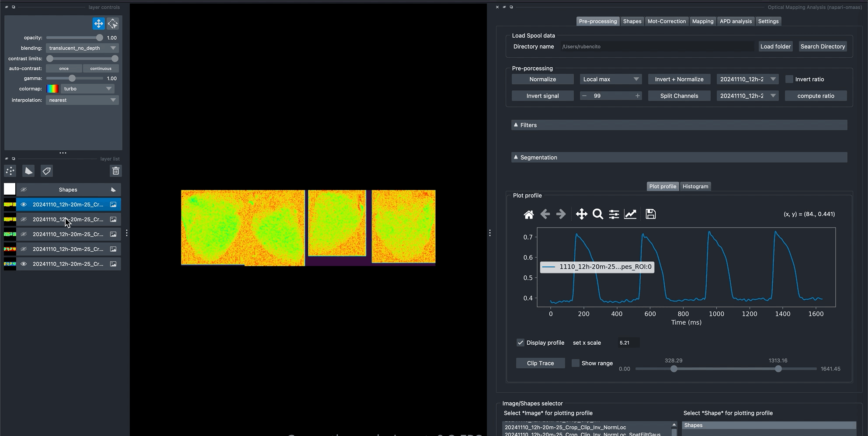This screenshot has width=868, height=436.
Task: Expand the Filters section
Action: (679, 125)
